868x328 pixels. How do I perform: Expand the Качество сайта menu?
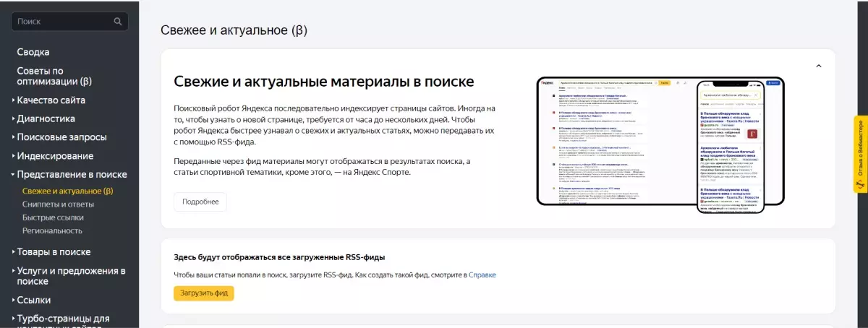click(51, 100)
